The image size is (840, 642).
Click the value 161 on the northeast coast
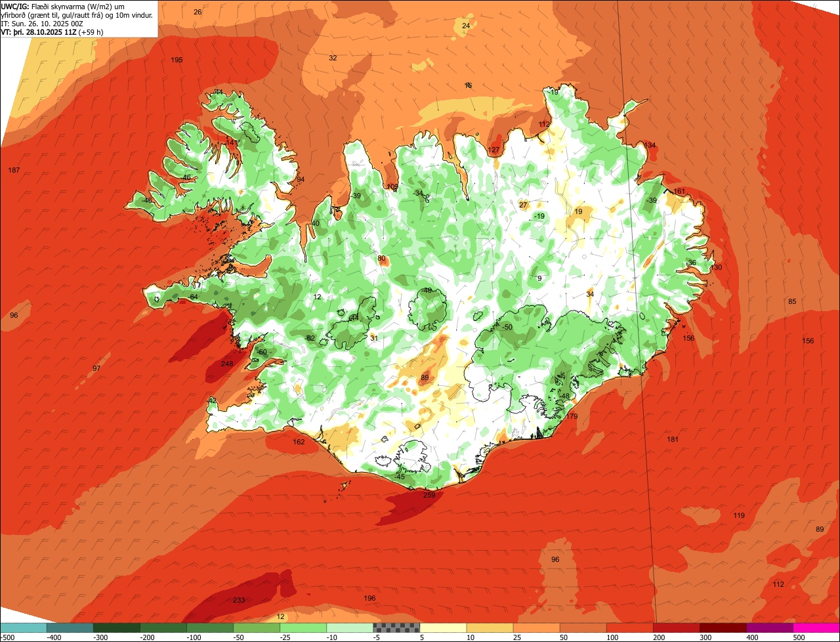coord(679,191)
